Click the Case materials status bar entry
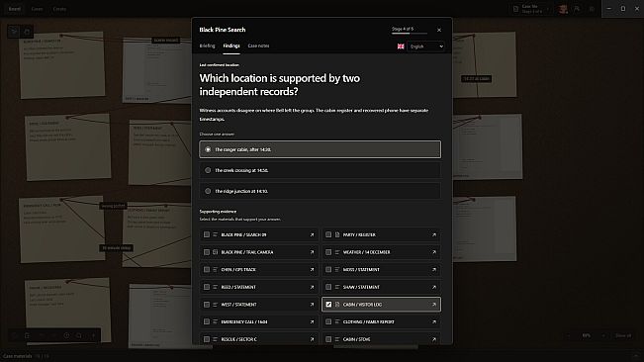The height and width of the screenshot is (362, 644). pyautogui.click(x=26, y=356)
